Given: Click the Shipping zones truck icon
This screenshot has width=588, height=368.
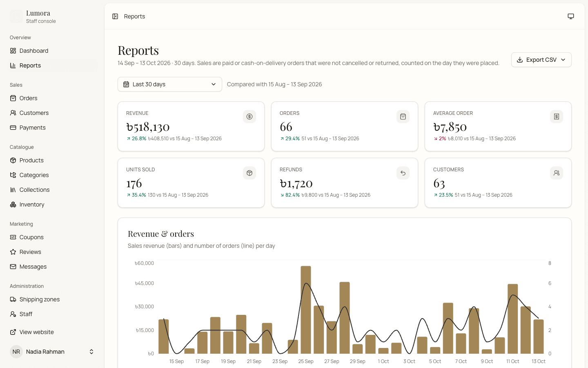Looking at the screenshot, I should (x=13, y=299).
